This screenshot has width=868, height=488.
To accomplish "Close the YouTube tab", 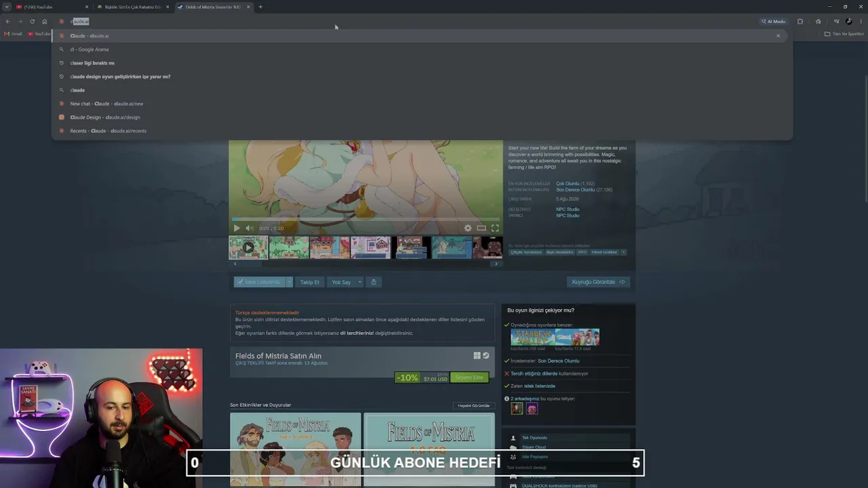I will coord(87,7).
